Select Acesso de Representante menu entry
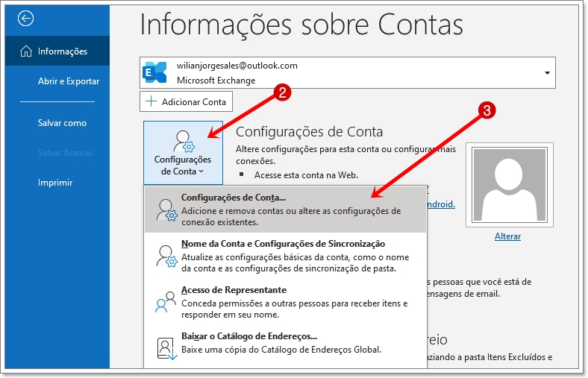 (x=285, y=302)
